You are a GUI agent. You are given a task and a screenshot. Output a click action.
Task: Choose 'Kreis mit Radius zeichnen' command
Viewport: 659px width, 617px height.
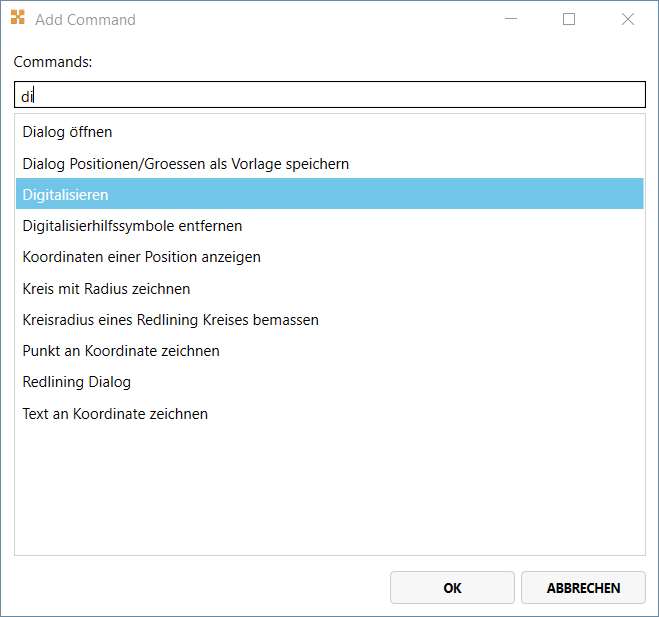pos(106,289)
